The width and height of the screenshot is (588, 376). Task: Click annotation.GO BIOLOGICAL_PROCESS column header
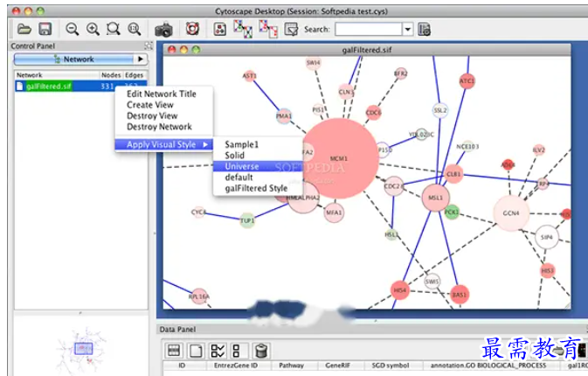[488, 366]
